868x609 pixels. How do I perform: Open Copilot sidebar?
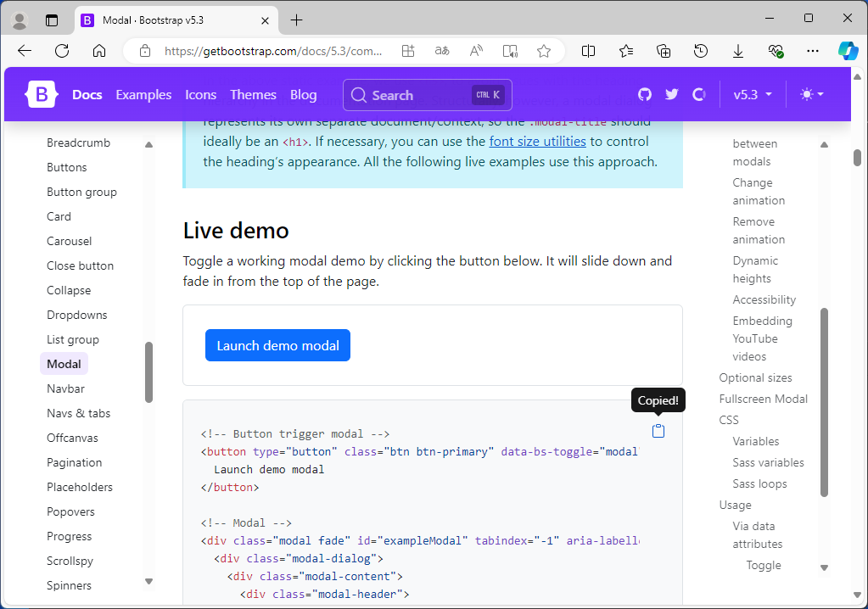click(x=848, y=51)
